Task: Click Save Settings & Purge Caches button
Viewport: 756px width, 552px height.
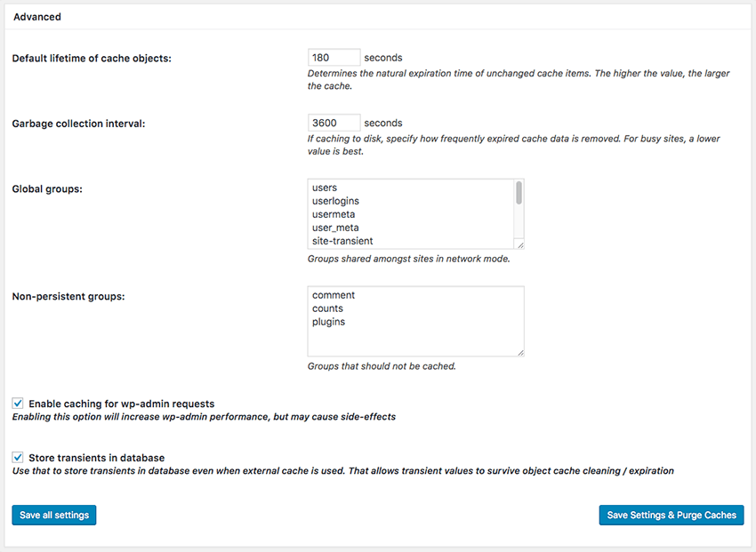Action: (672, 515)
